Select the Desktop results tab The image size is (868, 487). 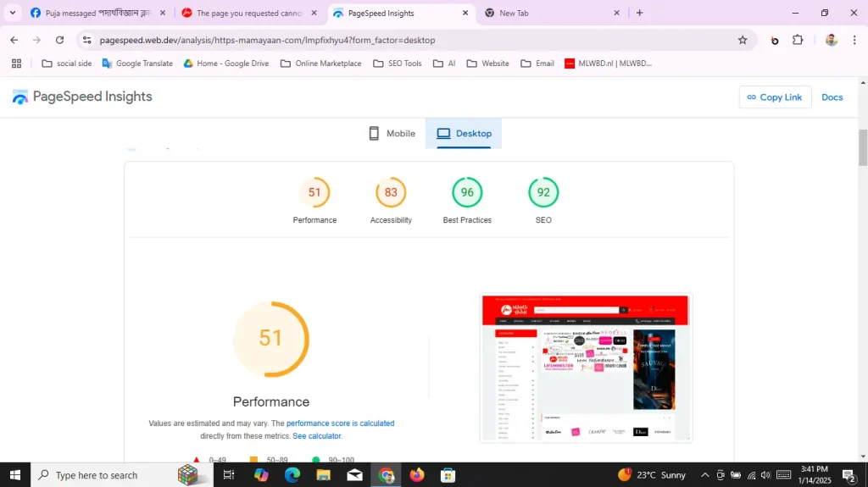point(464,134)
